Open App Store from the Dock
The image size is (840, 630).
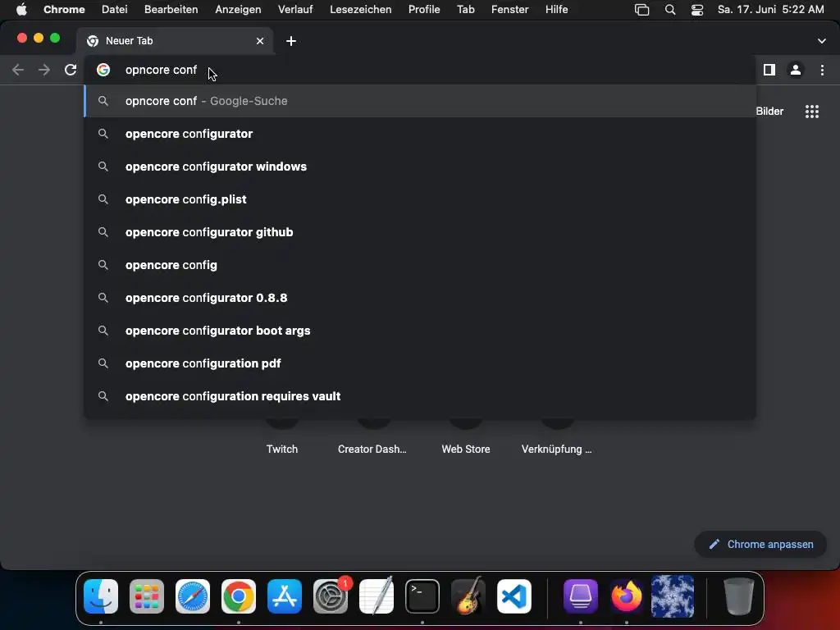click(285, 596)
